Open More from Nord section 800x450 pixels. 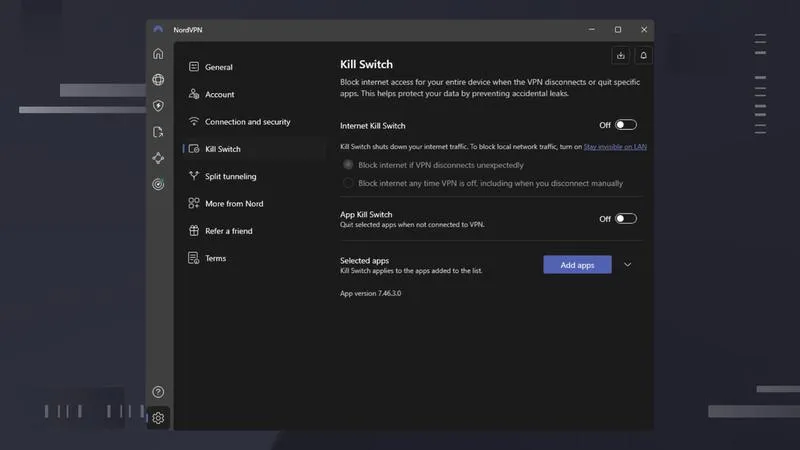tap(254, 204)
